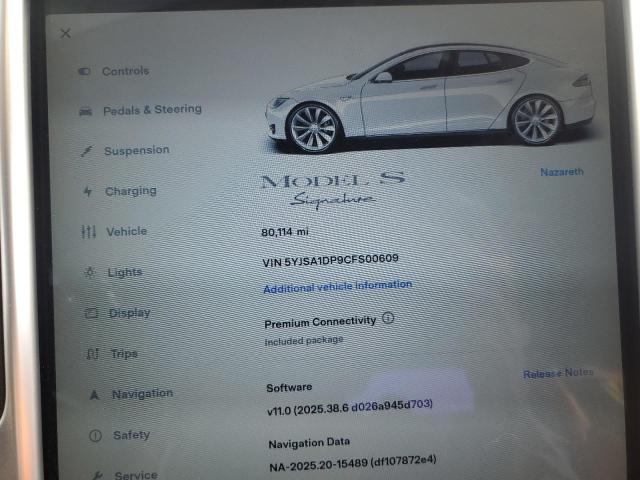This screenshot has width=640, height=480.
Task: Close the settings panel with X
Action: [65, 33]
